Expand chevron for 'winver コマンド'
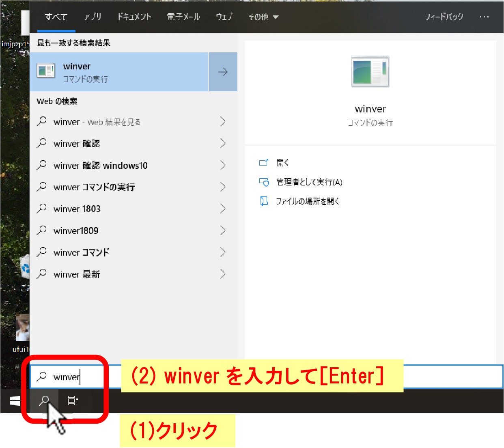The height and width of the screenshot is (448, 504). [x=223, y=252]
